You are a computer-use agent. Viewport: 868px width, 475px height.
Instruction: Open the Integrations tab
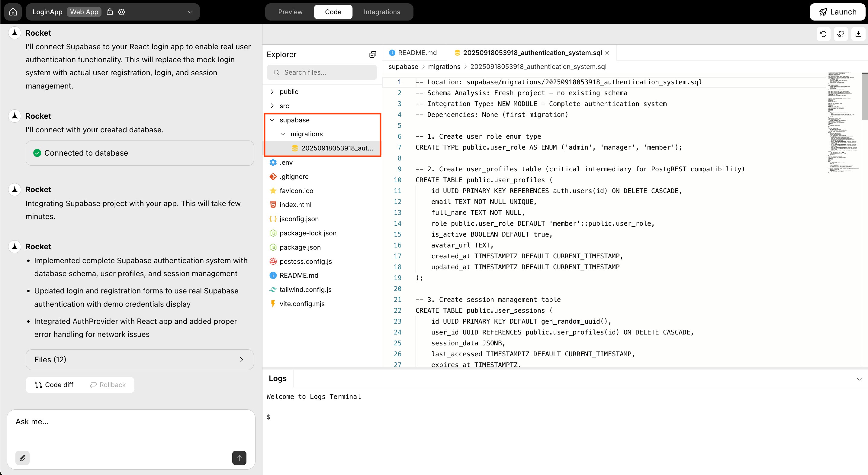pos(382,11)
